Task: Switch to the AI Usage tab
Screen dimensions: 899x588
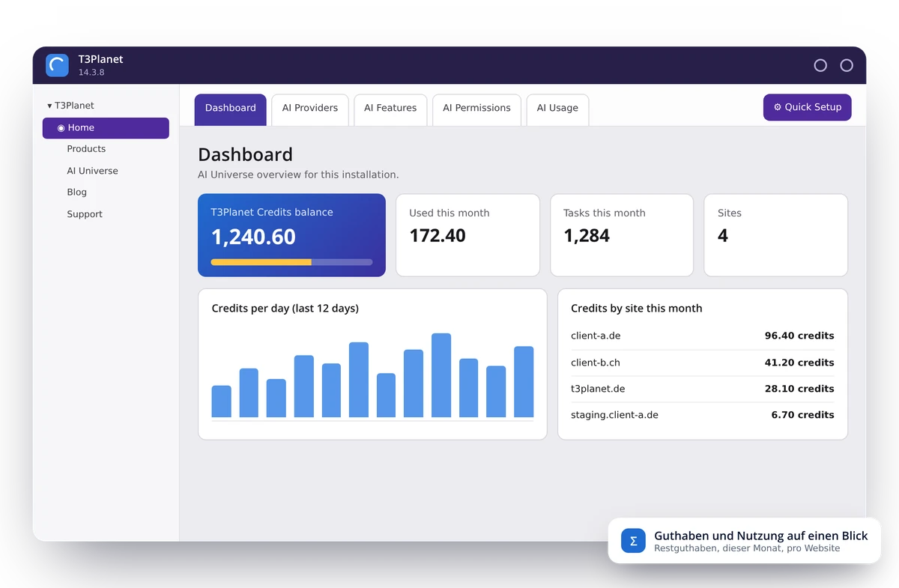Action: [x=557, y=109]
